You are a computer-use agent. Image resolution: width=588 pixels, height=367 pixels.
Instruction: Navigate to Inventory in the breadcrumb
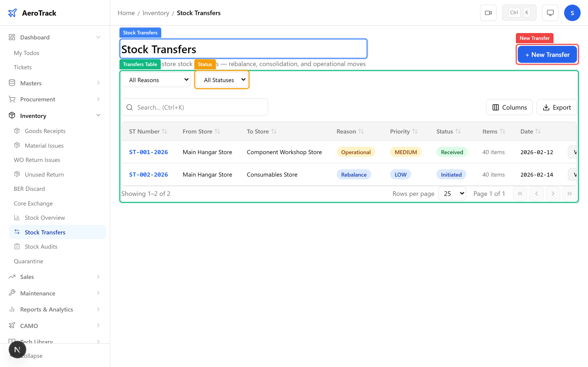155,13
